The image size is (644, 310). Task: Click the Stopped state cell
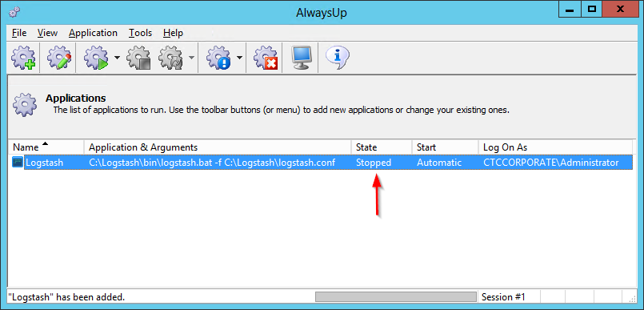click(x=374, y=163)
